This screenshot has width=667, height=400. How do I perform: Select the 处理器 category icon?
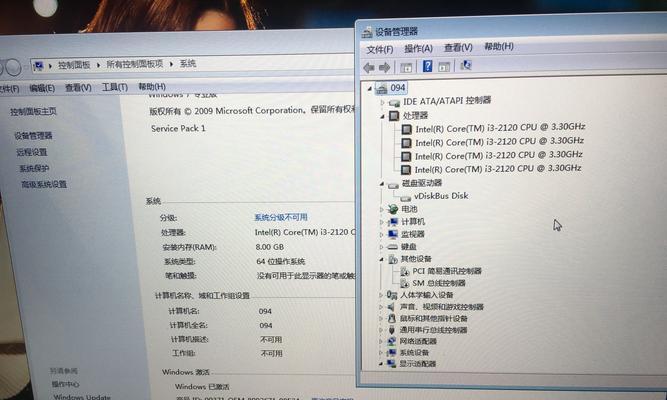click(394, 116)
